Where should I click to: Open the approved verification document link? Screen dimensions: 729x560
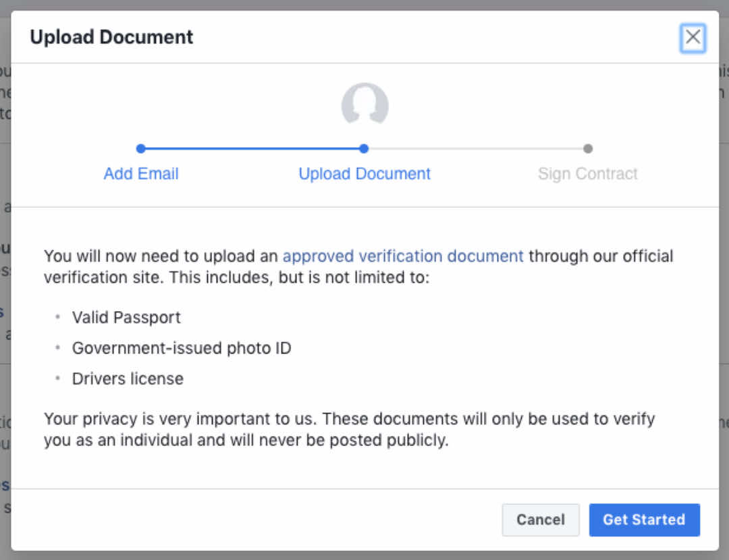(x=403, y=256)
